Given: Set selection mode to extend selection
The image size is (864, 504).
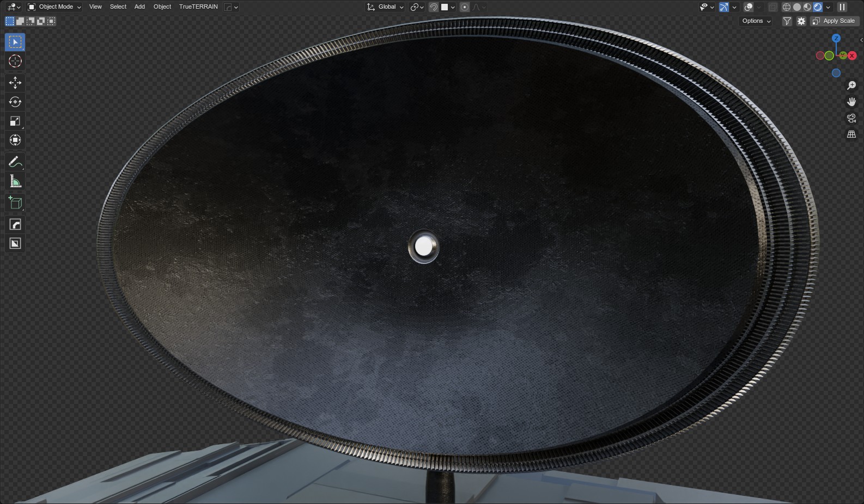Looking at the screenshot, I should pyautogui.click(x=20, y=21).
